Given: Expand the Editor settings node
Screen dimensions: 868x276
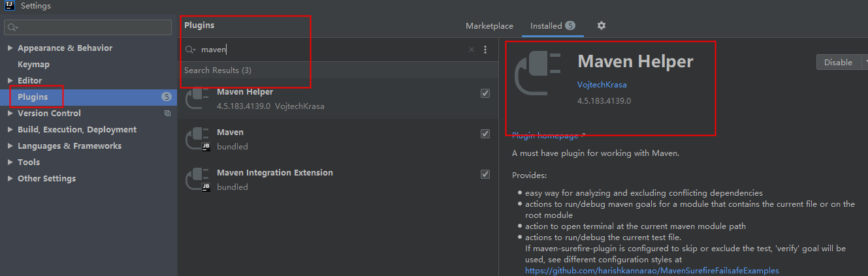Looking at the screenshot, I should click(x=10, y=81).
